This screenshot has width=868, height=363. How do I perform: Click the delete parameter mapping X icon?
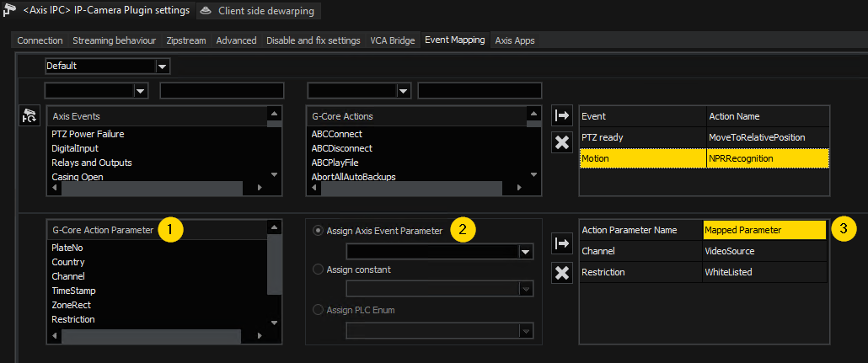click(x=562, y=274)
